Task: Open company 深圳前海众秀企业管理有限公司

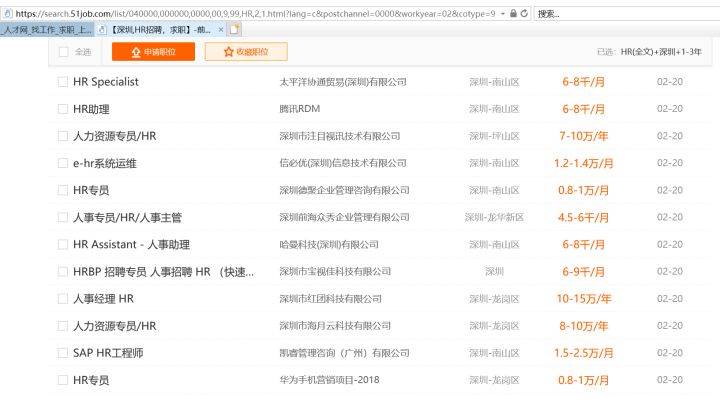Action: point(344,217)
